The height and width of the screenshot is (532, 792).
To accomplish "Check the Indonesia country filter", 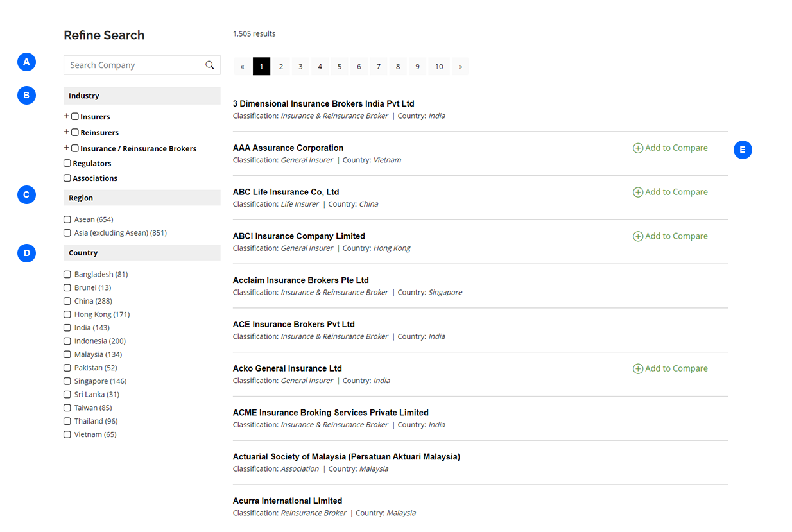I will click(67, 341).
